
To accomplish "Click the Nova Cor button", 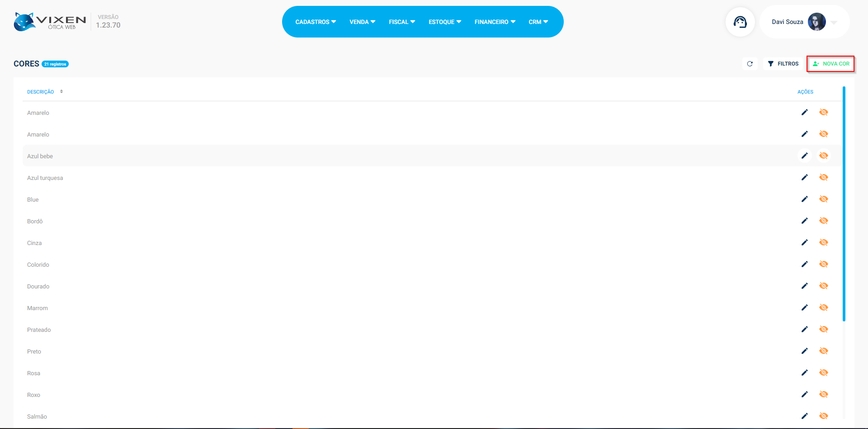I will (x=830, y=64).
